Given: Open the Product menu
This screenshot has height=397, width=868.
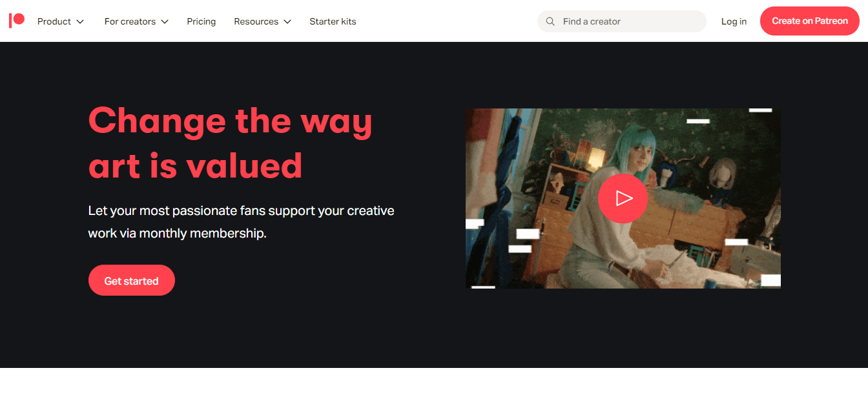Looking at the screenshot, I should click(x=54, y=21).
